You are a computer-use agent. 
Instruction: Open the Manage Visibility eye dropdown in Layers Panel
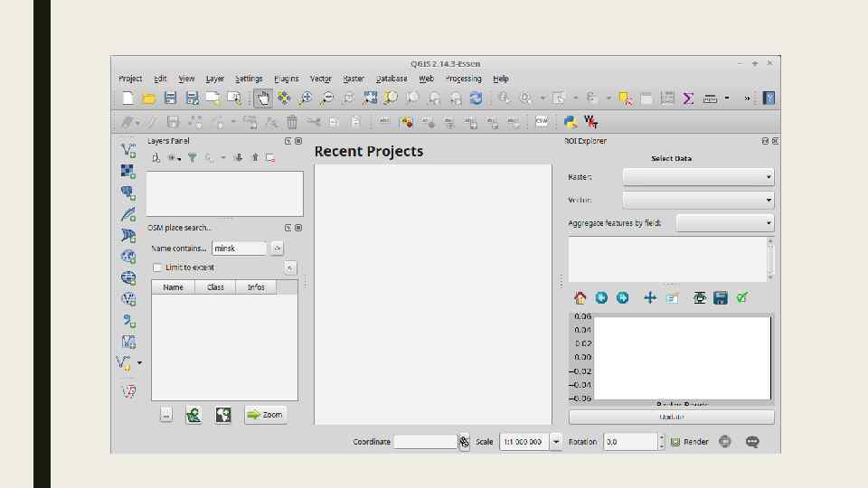click(175, 157)
